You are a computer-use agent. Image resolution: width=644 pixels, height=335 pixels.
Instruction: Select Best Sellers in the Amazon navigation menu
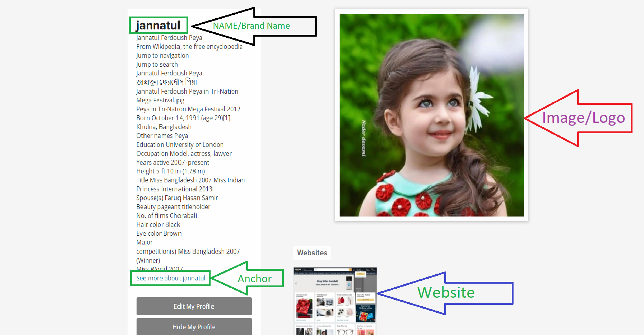[301, 273]
